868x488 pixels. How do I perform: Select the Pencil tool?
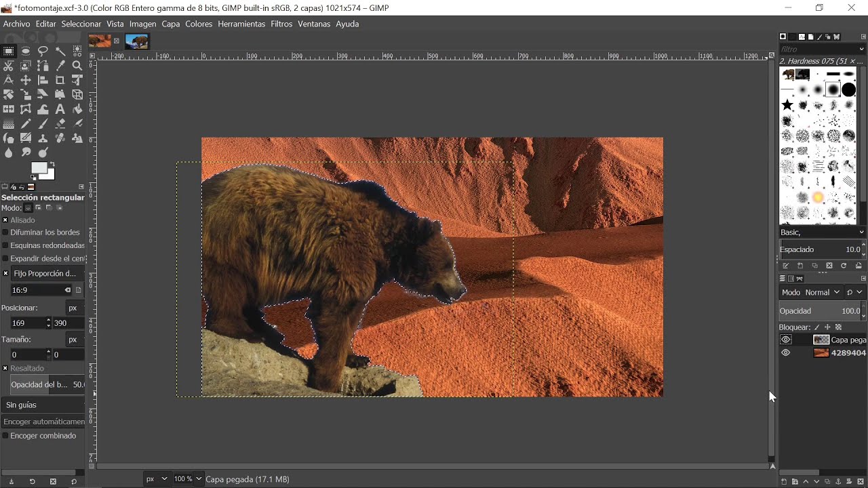tap(26, 124)
